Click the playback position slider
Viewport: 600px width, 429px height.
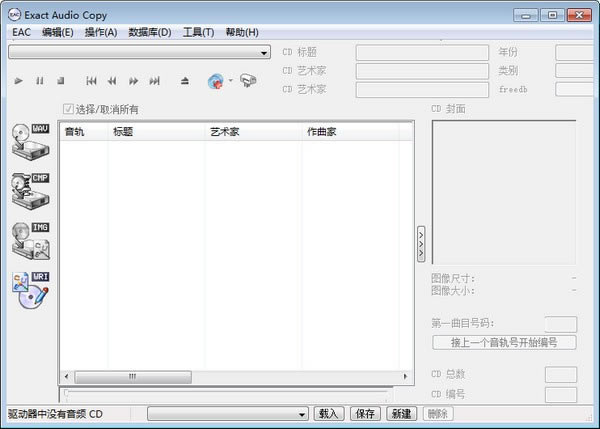(225, 394)
